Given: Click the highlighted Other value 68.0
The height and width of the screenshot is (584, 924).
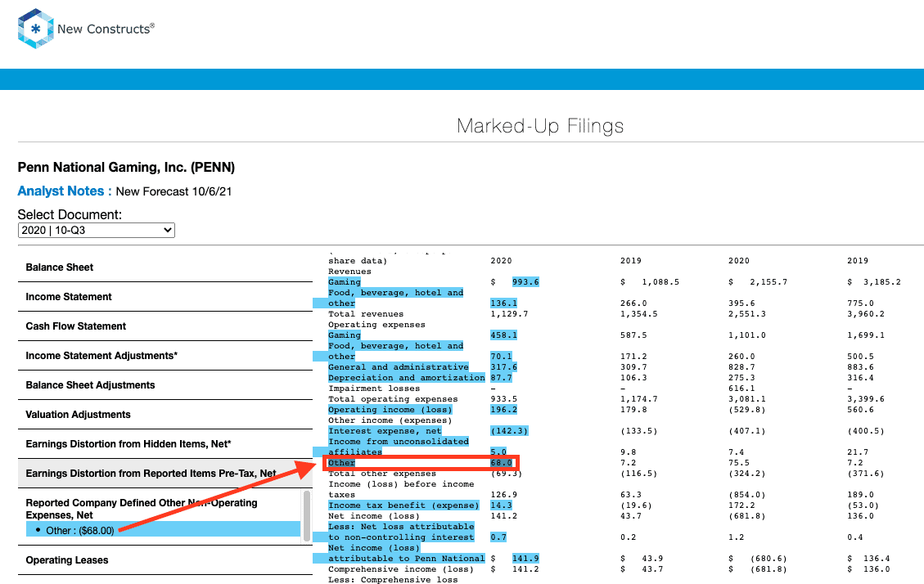Looking at the screenshot, I should point(501,463).
